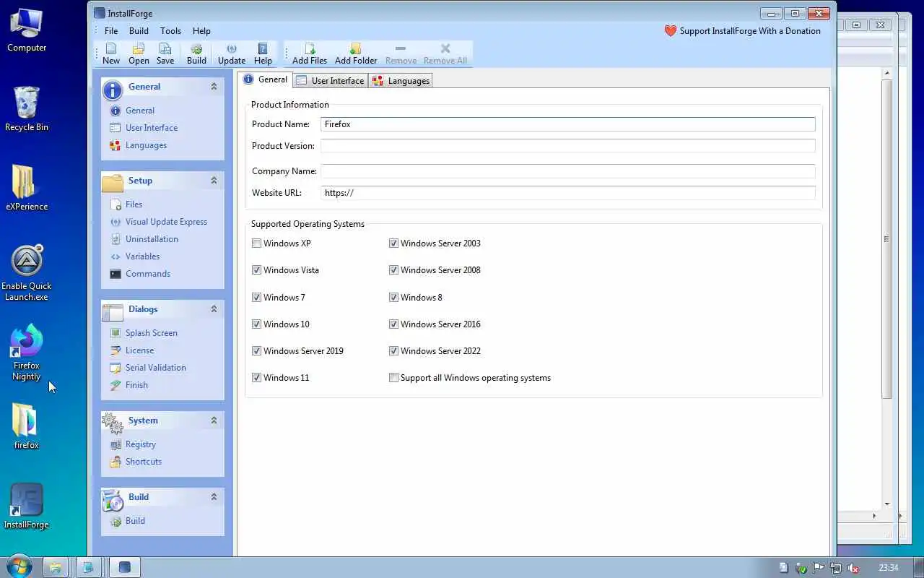
Task: Click the Company Name field
Action: pyautogui.click(x=568, y=171)
